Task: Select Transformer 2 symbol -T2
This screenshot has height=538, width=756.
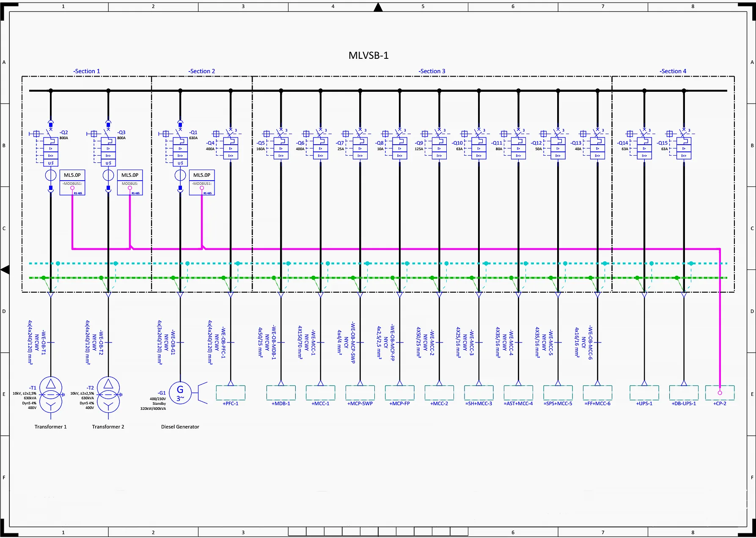Action: (108, 395)
